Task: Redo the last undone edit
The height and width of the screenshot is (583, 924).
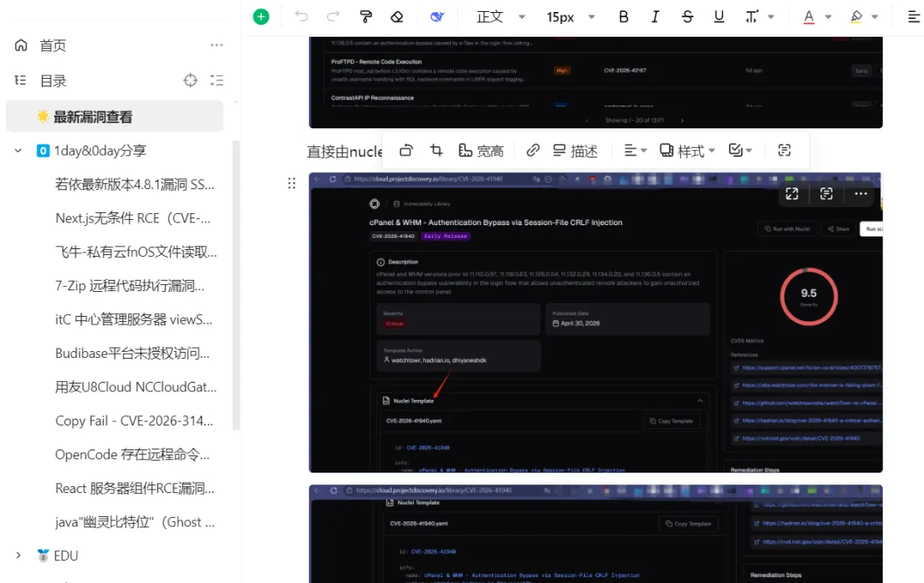Action: (x=333, y=16)
